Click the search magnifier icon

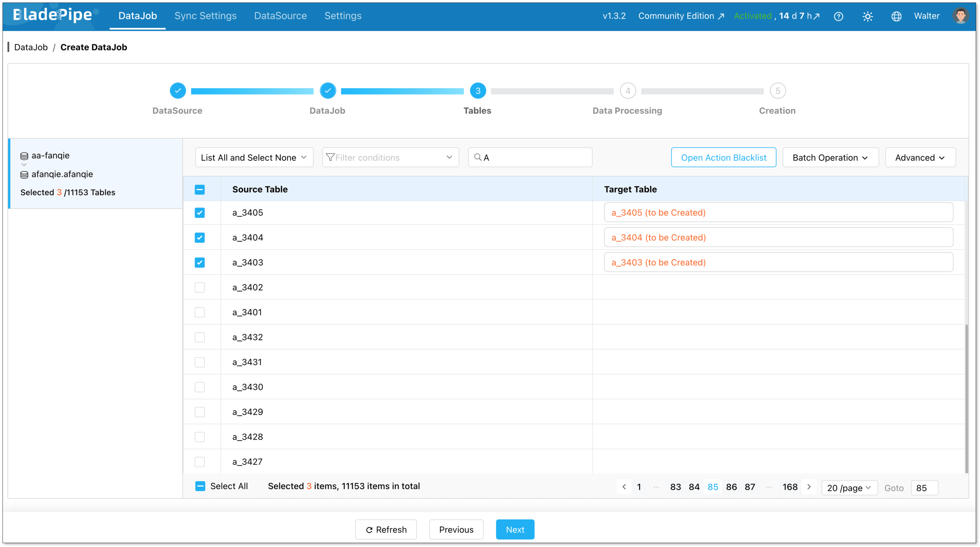478,157
